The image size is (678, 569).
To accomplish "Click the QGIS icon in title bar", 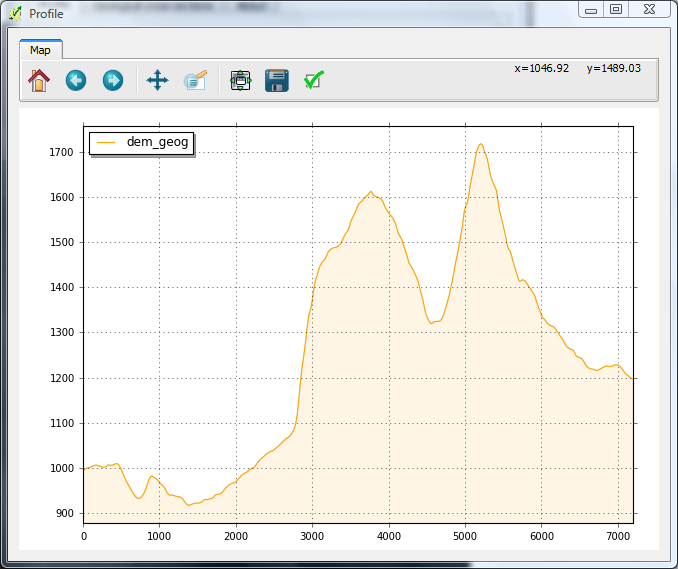I will point(16,14).
